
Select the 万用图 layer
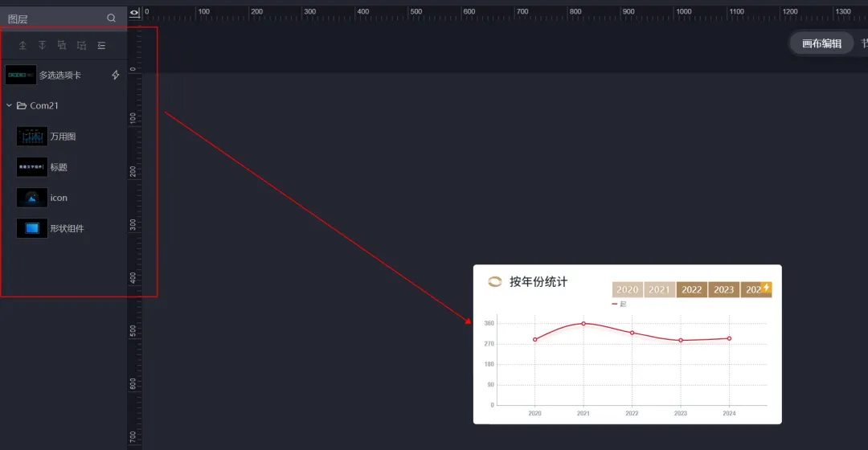(63, 136)
